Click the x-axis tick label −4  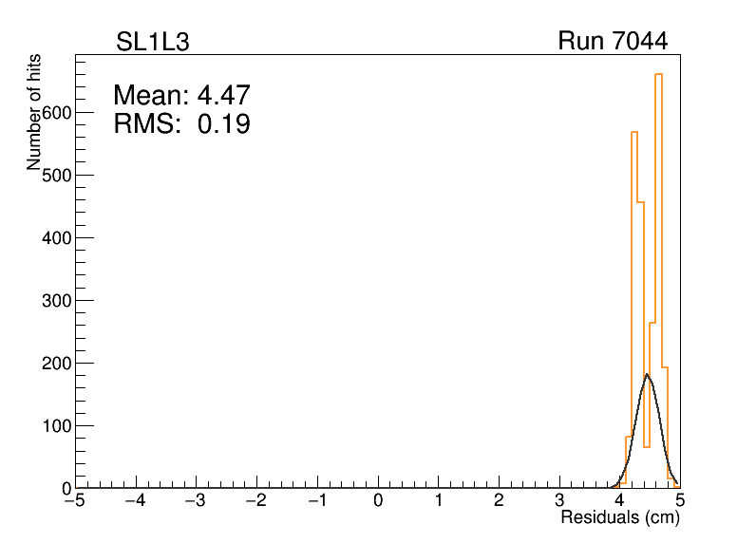(135, 501)
